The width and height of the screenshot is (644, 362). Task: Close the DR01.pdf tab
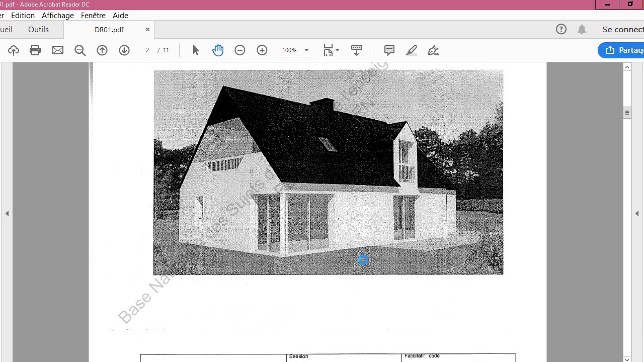(147, 30)
